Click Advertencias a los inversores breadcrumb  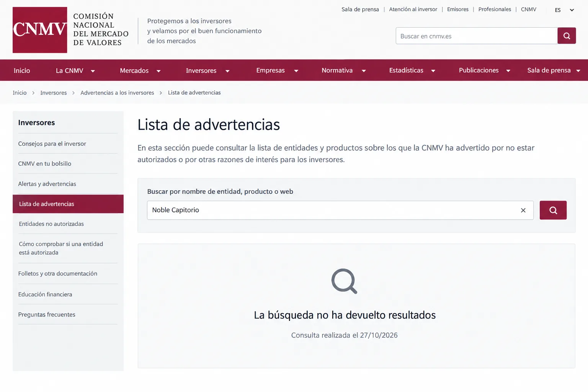[x=117, y=93]
